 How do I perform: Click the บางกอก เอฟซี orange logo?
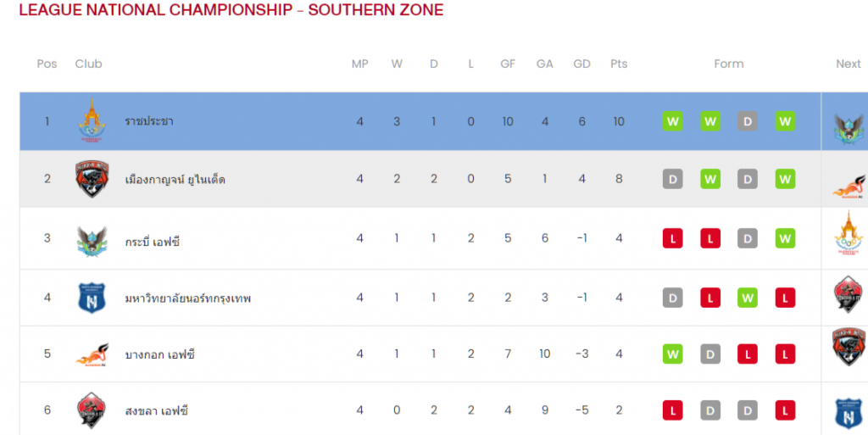(x=92, y=354)
